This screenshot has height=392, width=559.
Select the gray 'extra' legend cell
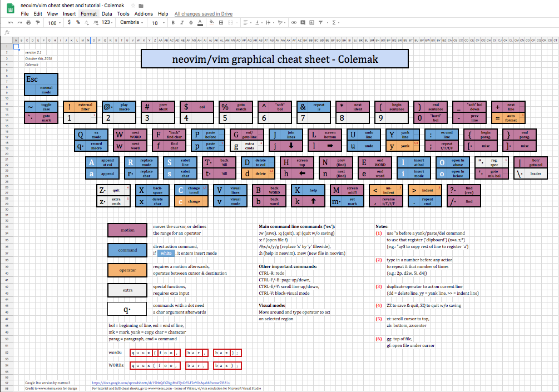point(127,290)
